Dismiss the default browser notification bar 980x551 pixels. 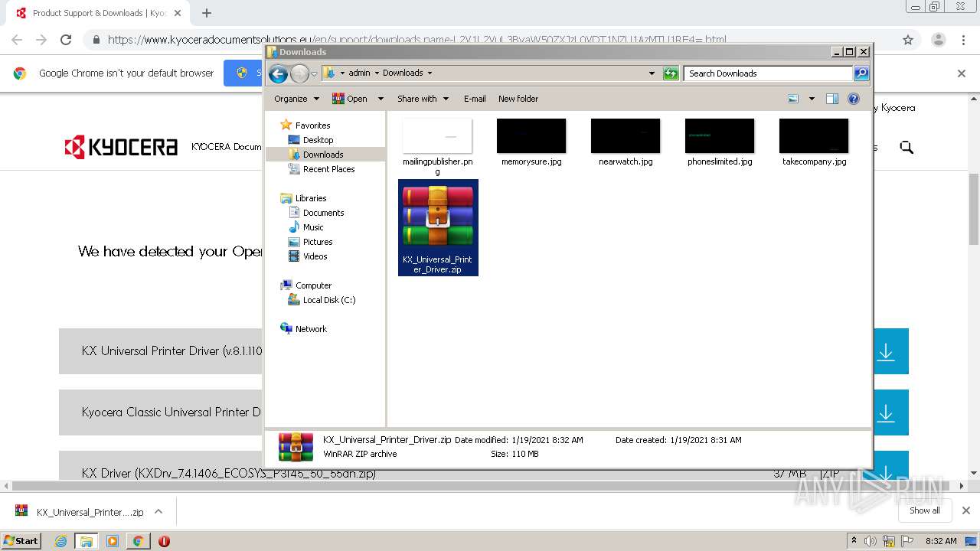coord(962,73)
